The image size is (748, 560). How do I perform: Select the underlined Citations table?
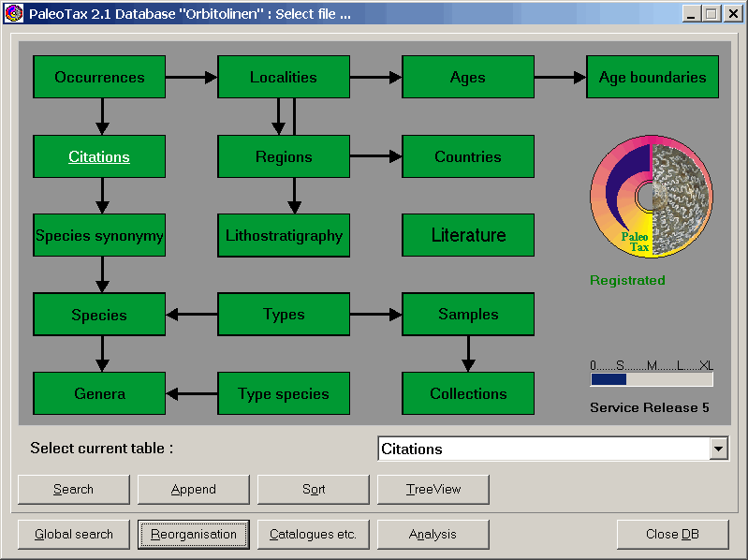click(99, 156)
